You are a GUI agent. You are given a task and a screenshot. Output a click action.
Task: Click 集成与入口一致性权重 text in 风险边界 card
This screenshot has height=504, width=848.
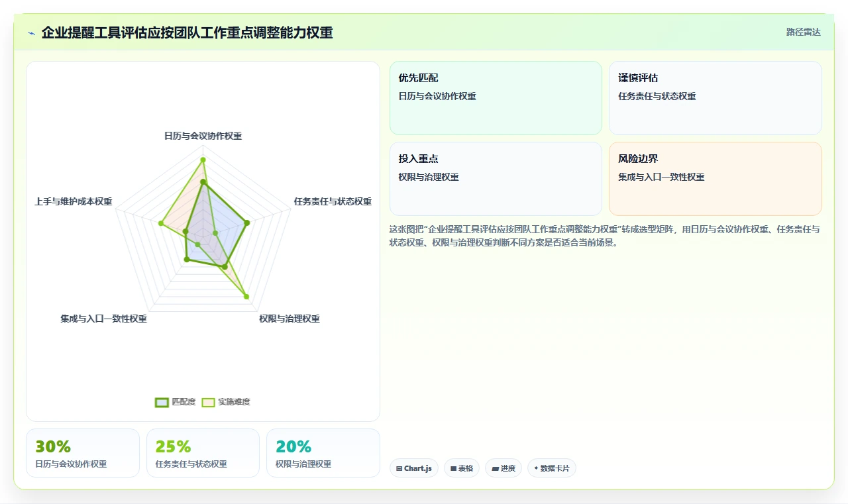[x=661, y=177]
